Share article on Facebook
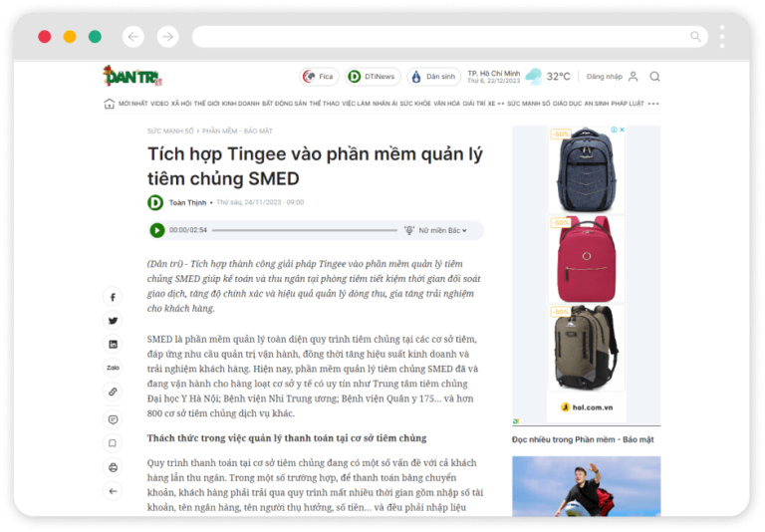The image size is (765, 532). tap(113, 297)
